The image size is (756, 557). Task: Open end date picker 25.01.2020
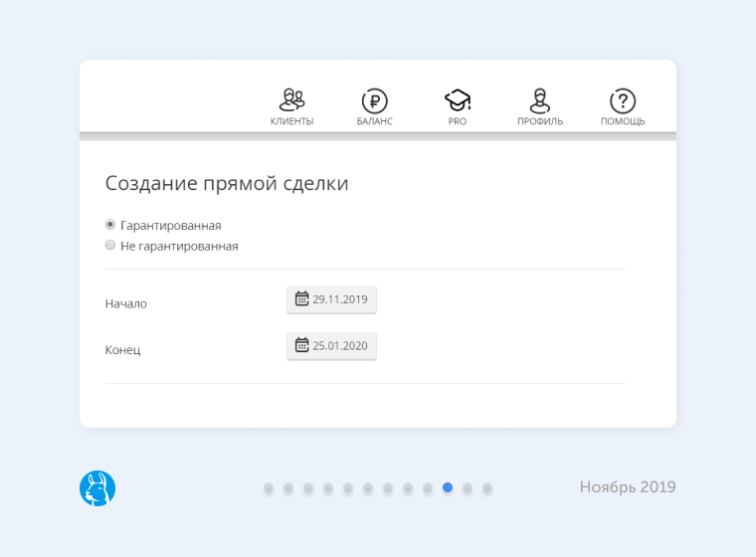coord(331,346)
